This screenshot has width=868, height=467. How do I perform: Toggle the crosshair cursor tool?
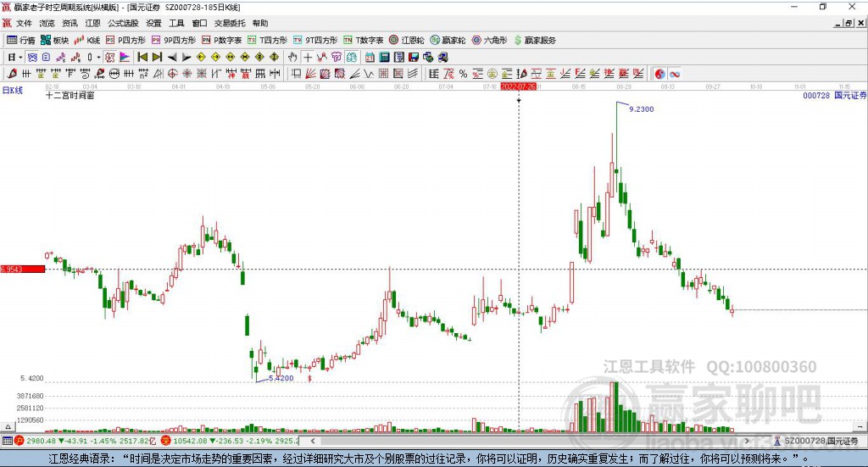point(308,57)
